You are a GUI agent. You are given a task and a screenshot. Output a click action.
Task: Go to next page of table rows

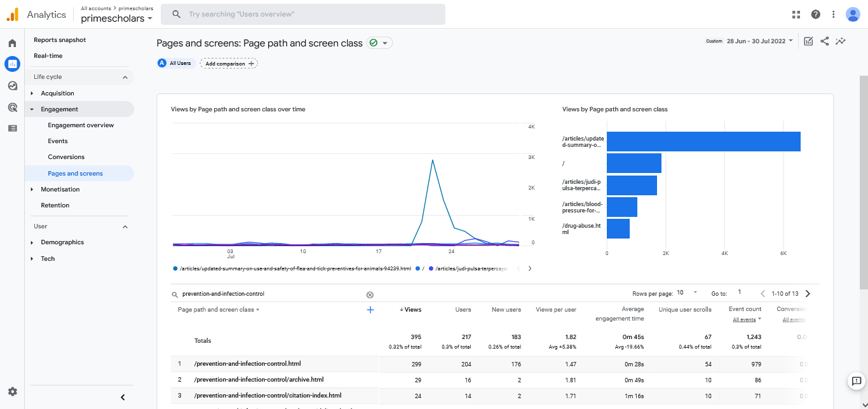808,294
